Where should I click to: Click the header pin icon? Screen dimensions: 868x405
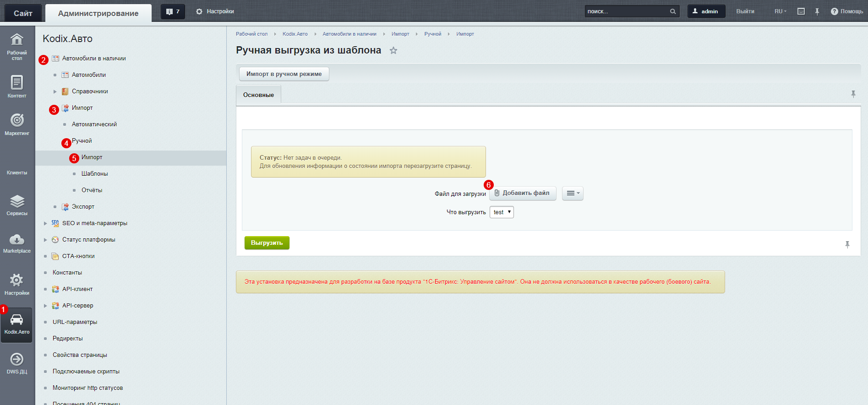(817, 11)
